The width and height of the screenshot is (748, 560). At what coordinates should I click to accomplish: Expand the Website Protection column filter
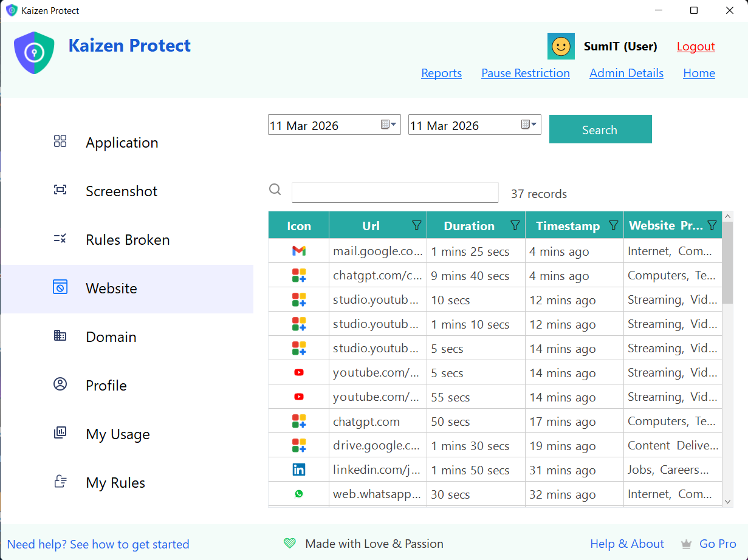click(712, 225)
